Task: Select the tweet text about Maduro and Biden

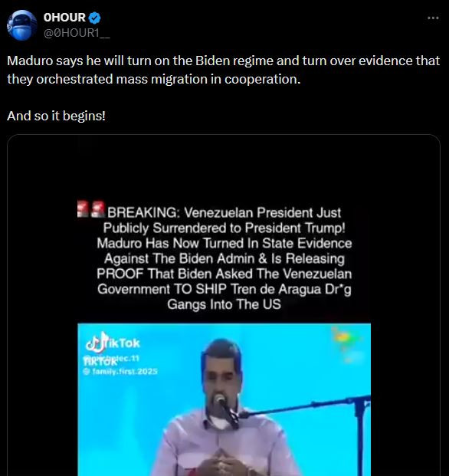Action: 223,70
